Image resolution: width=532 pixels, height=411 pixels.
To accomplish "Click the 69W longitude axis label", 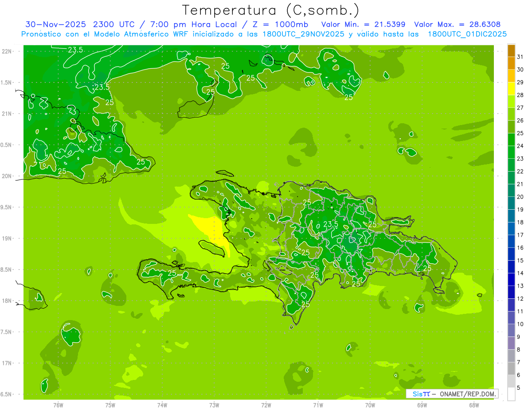I will coord(422,405).
